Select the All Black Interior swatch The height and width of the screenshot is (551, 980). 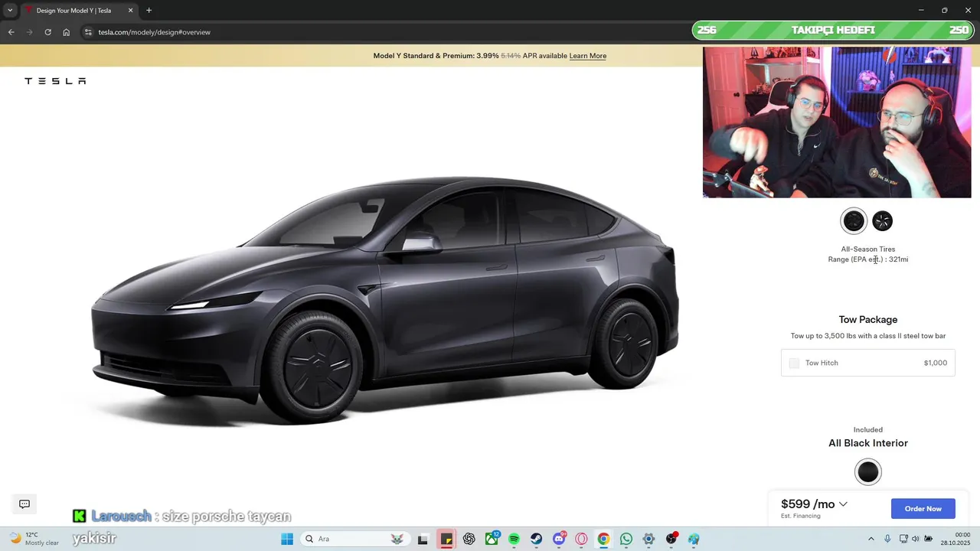(868, 472)
